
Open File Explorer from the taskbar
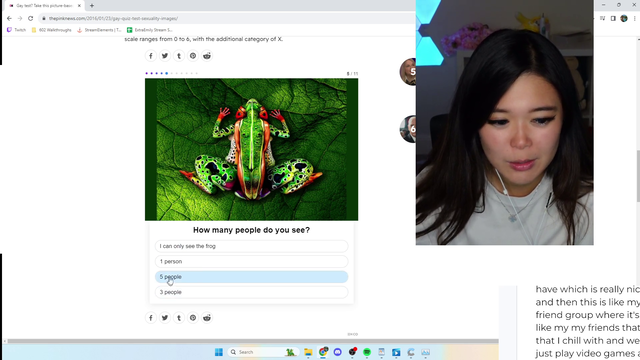[x=308, y=352]
